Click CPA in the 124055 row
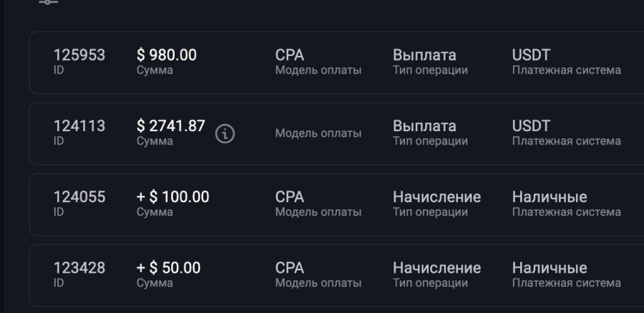 coord(290,197)
